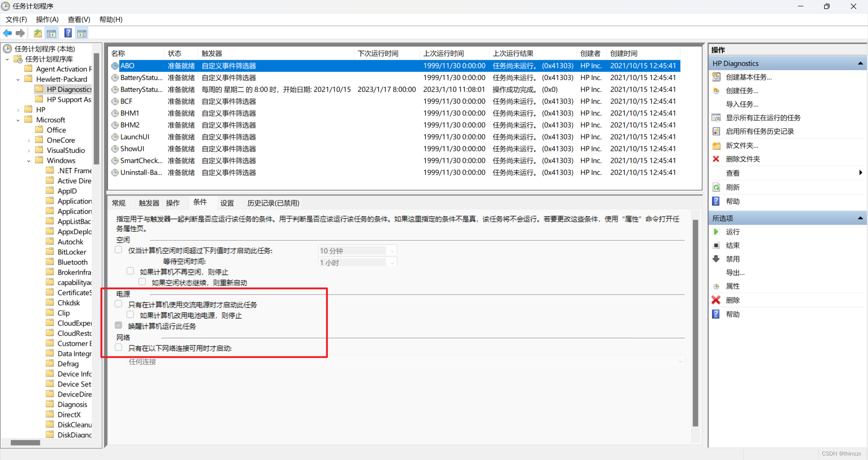The image size is (868, 460).
Task: Toggle the start-only-on-AC-power checkbox
Action: tap(118, 304)
